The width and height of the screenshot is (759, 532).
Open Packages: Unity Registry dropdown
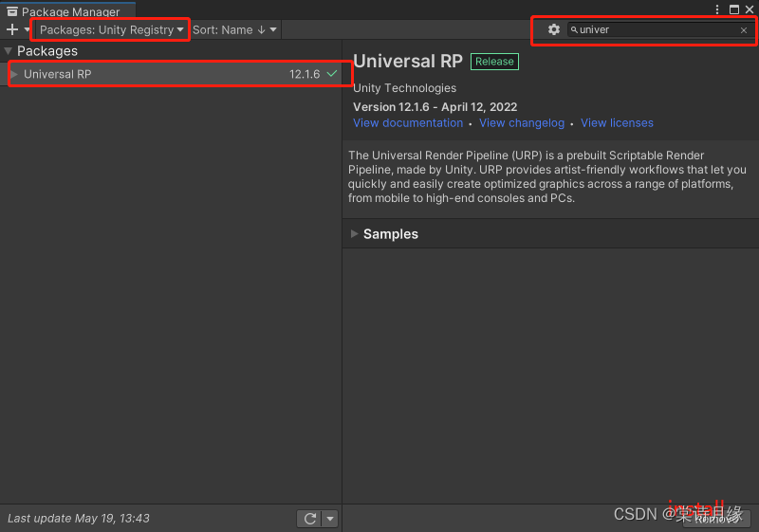(111, 29)
